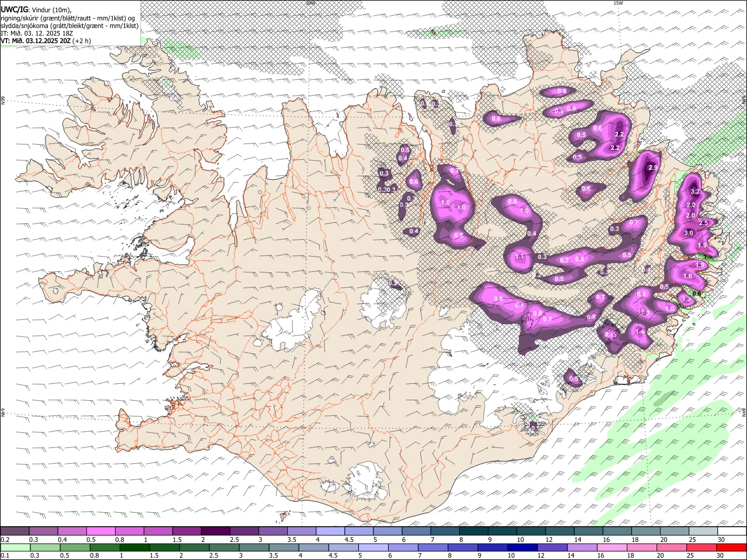Screen dimensions: 747x560
Task: Click the grey-green 3 rain legend swatch
Action: pyautogui.click(x=253, y=547)
